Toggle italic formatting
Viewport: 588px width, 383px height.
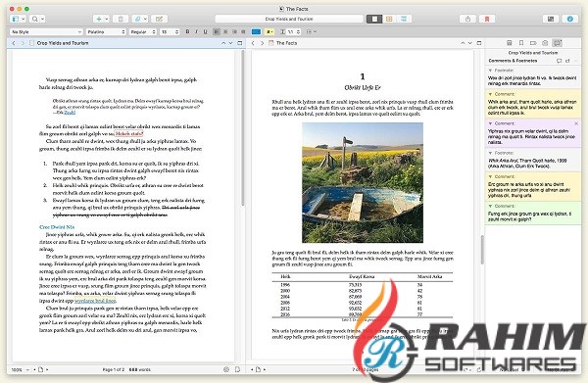click(x=197, y=32)
